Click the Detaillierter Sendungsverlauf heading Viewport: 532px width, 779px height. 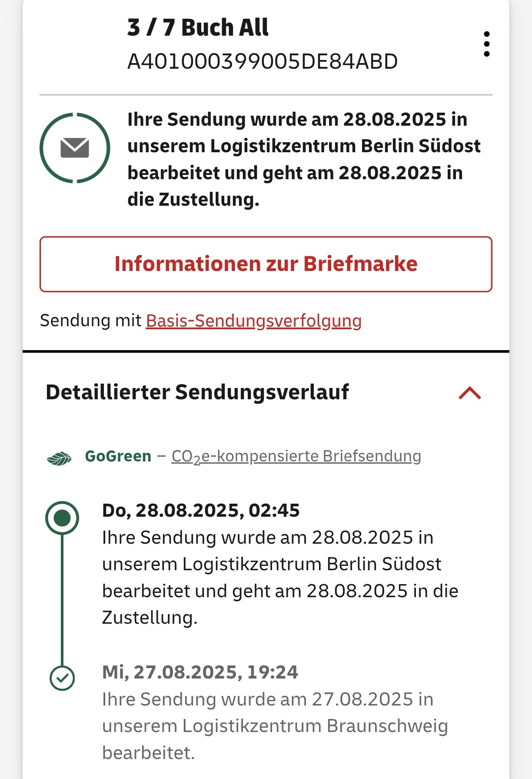tap(197, 392)
